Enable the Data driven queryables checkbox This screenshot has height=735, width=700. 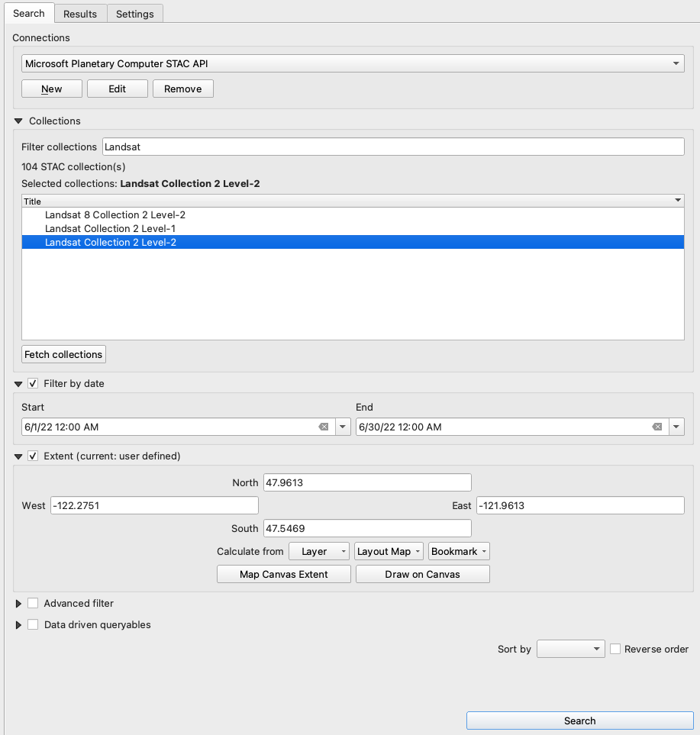pos(33,624)
